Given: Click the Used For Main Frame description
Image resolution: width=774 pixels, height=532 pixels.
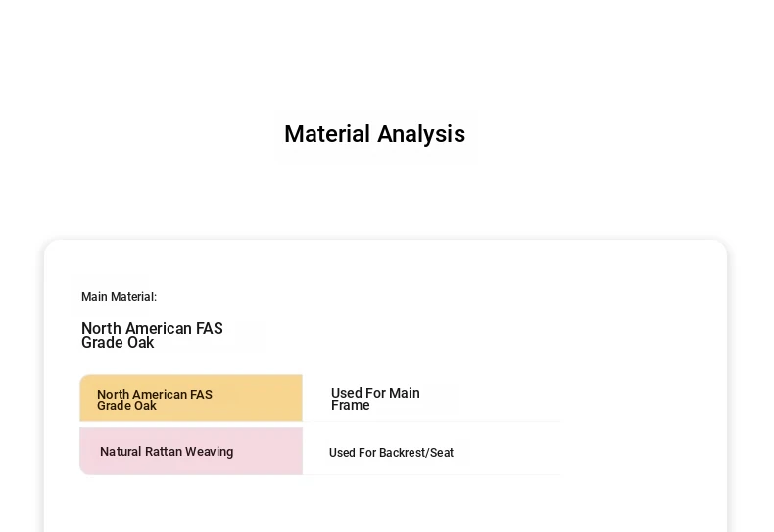Looking at the screenshot, I should pyautogui.click(x=375, y=399).
